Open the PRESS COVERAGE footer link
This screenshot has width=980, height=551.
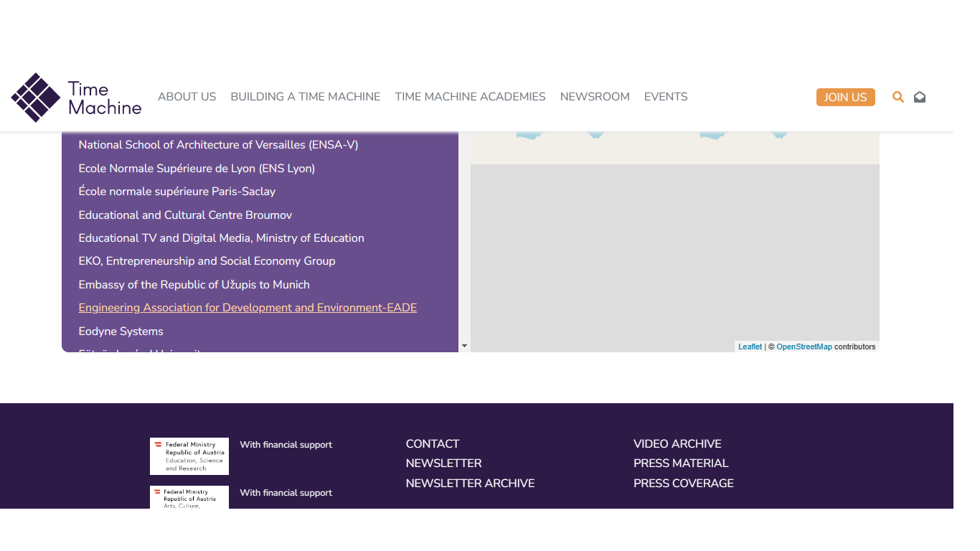pos(683,484)
